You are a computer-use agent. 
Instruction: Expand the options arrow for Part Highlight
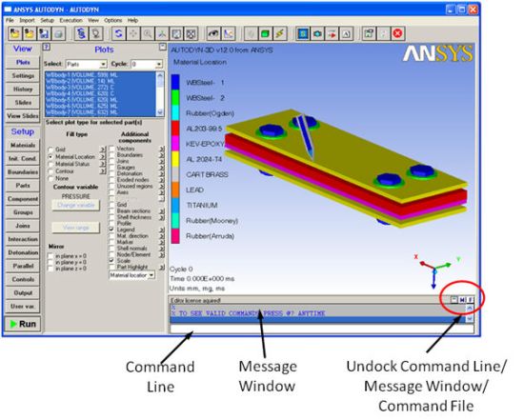162,267
